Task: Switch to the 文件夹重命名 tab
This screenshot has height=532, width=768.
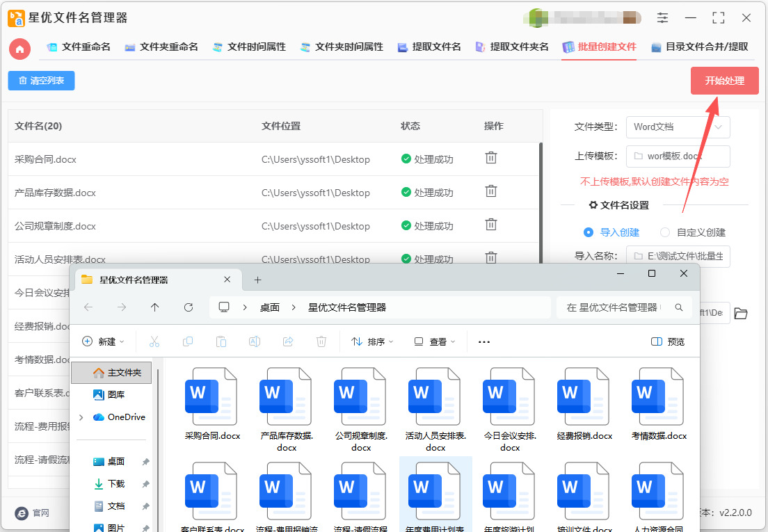Action: pyautogui.click(x=161, y=47)
